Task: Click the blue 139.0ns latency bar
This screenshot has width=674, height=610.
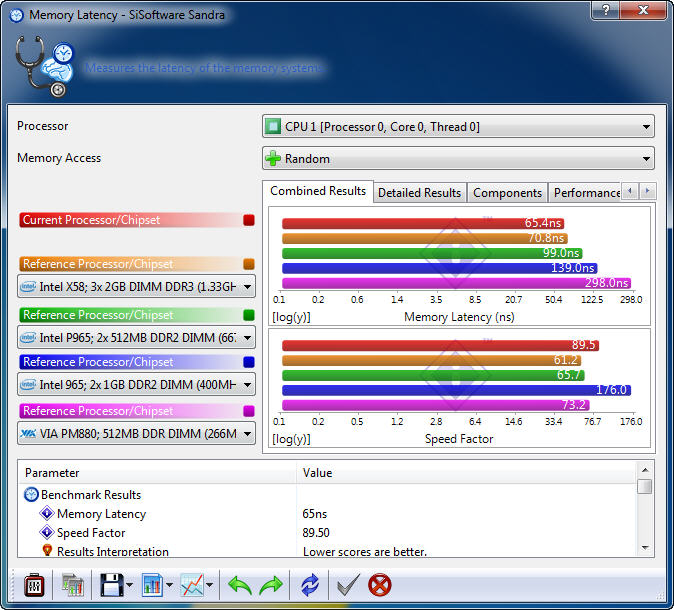Action: [x=440, y=268]
